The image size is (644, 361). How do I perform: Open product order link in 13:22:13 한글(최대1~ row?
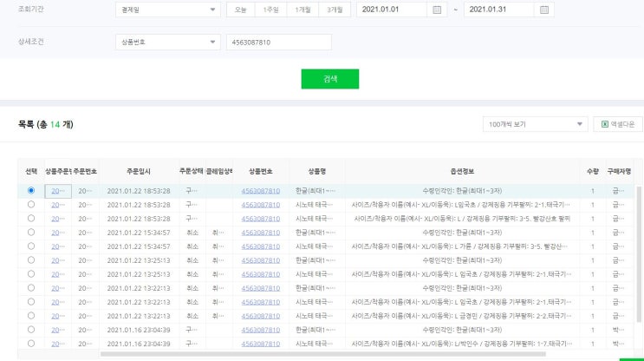tap(58, 288)
